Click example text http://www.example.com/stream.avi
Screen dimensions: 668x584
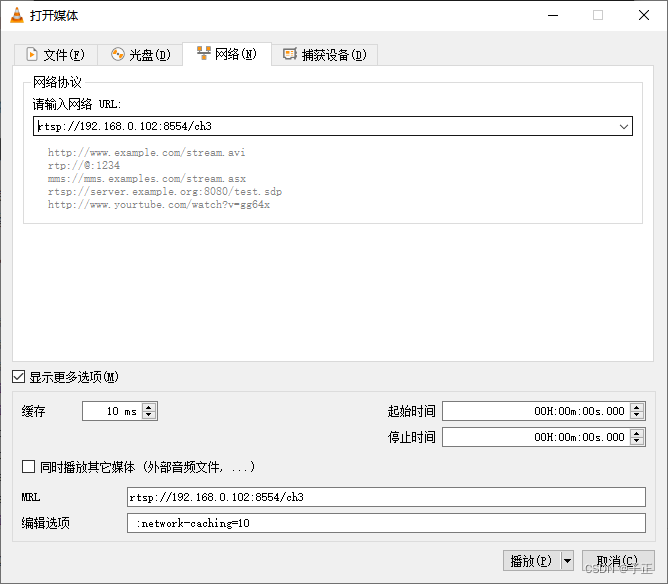[146, 152]
